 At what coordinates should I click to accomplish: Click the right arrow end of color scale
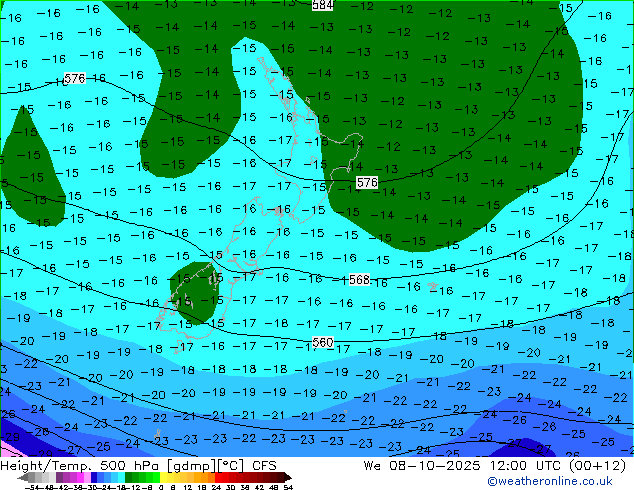(288, 477)
